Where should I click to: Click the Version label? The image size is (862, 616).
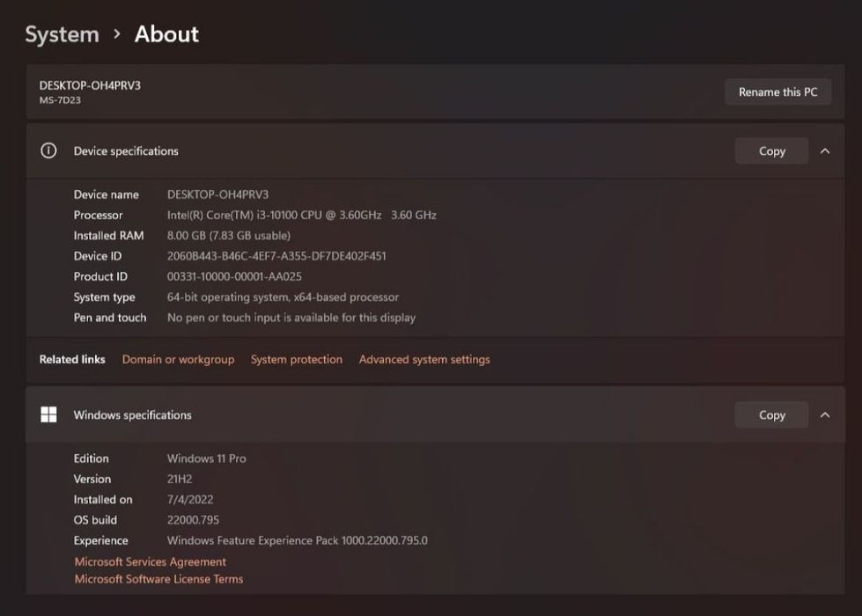(x=92, y=479)
